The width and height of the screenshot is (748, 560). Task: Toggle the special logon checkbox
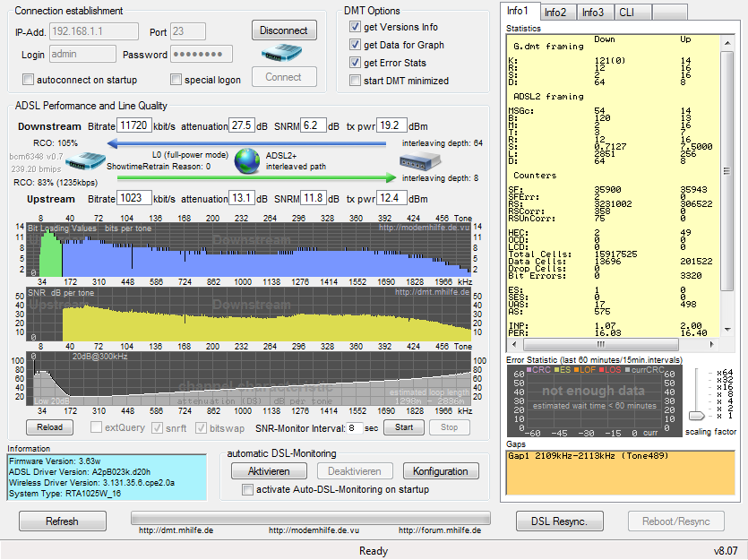tap(176, 79)
